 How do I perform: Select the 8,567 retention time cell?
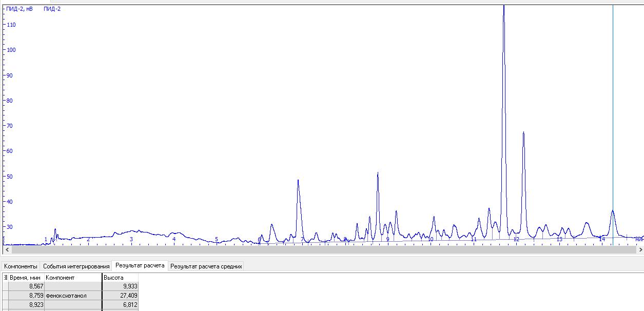click(27, 286)
